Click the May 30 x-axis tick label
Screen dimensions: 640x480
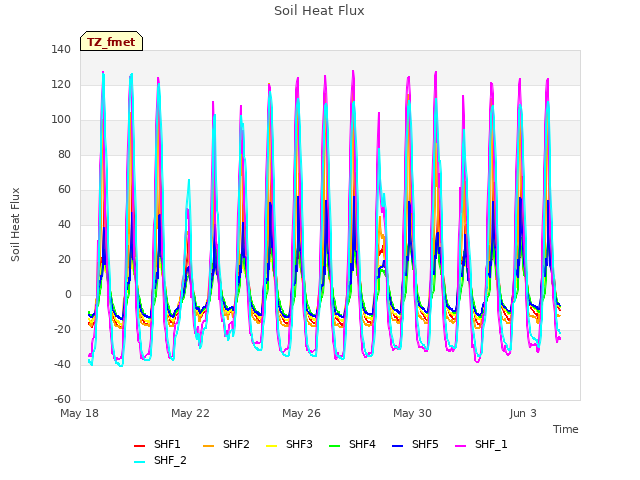coord(412,413)
